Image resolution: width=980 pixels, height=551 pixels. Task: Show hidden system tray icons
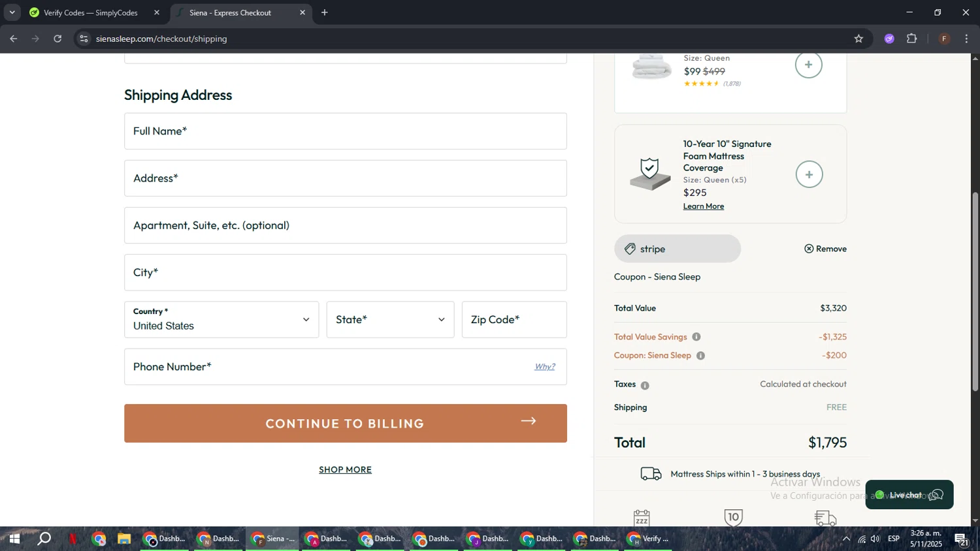pos(846,539)
